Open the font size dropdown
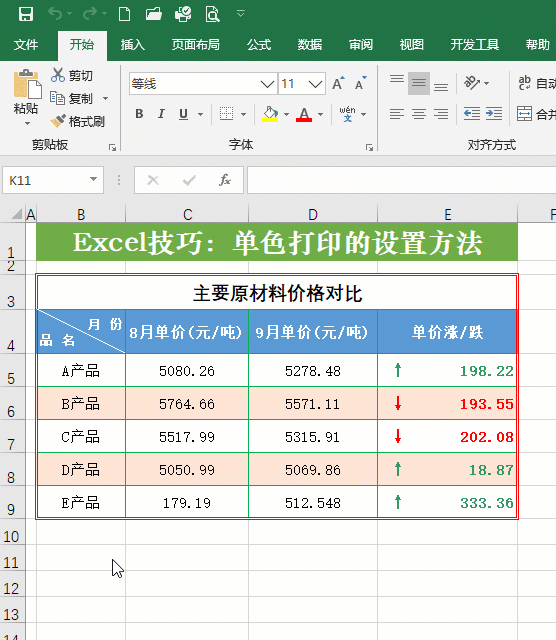Image resolution: width=556 pixels, height=640 pixels. click(315, 84)
